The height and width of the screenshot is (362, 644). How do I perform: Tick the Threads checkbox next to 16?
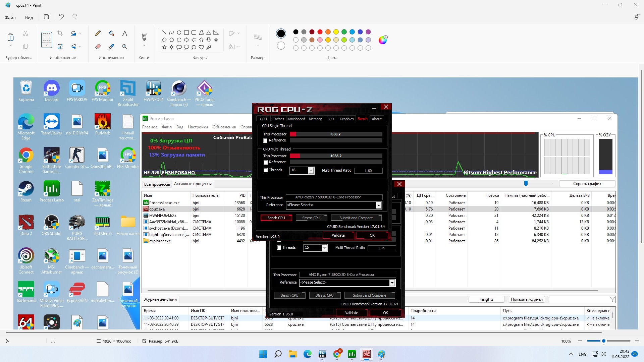pyautogui.click(x=266, y=170)
